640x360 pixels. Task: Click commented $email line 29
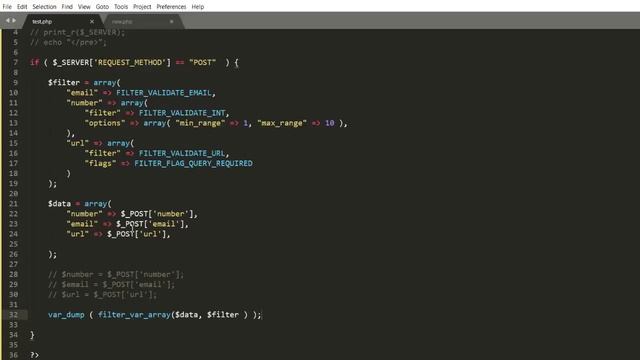[x=111, y=284]
